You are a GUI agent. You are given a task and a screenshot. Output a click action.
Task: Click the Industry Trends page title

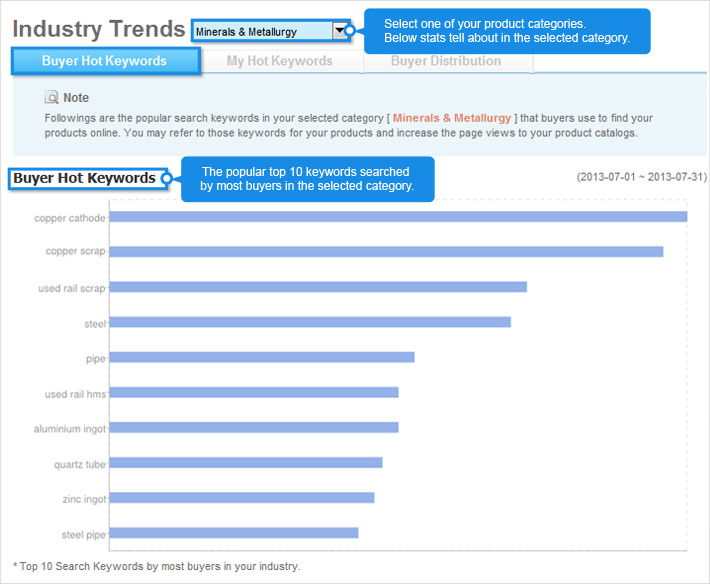tap(98, 30)
